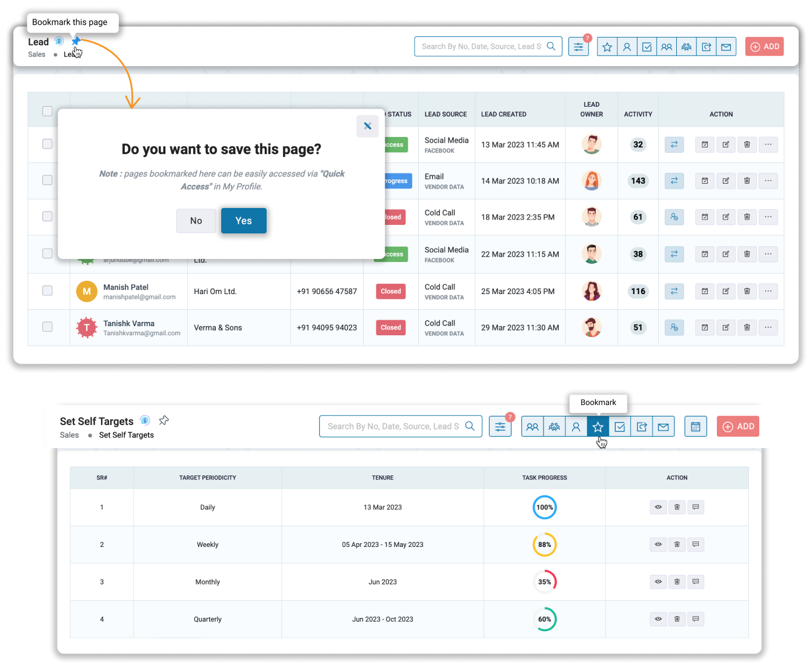Select the star bookmark icon on Lead toolbar
Image resolution: width=812 pixels, height=667 pixels.
coord(607,46)
